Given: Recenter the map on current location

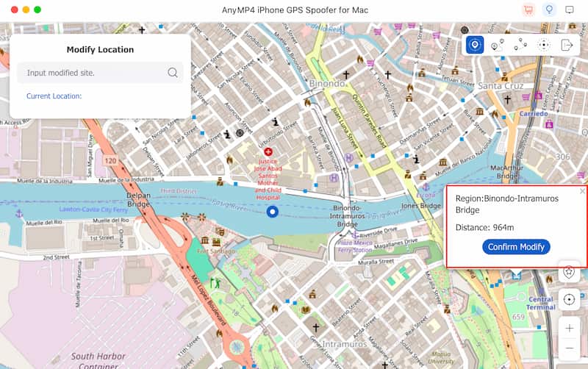Looking at the screenshot, I should tap(568, 300).
